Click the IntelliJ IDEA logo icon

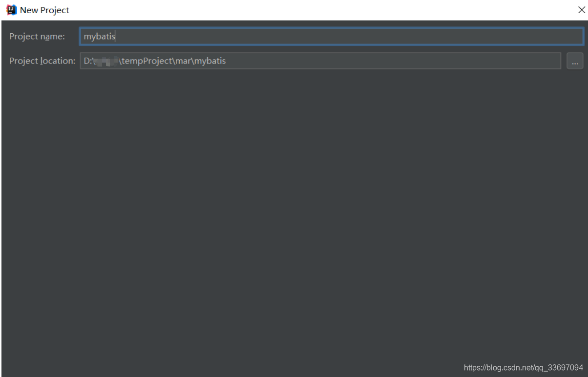click(x=11, y=10)
